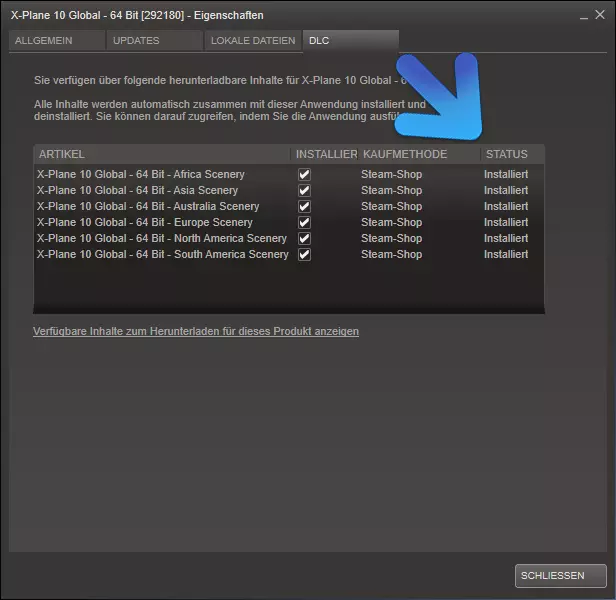Click the SCHLIESSEN button
The height and width of the screenshot is (600, 616).
pyautogui.click(x=561, y=576)
